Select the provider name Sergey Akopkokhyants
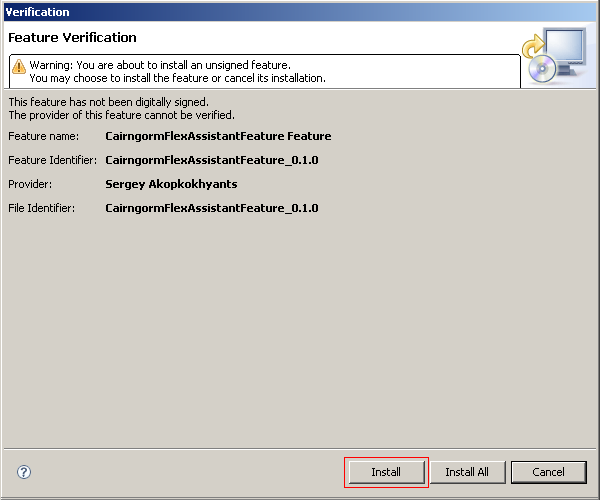 tap(171, 184)
